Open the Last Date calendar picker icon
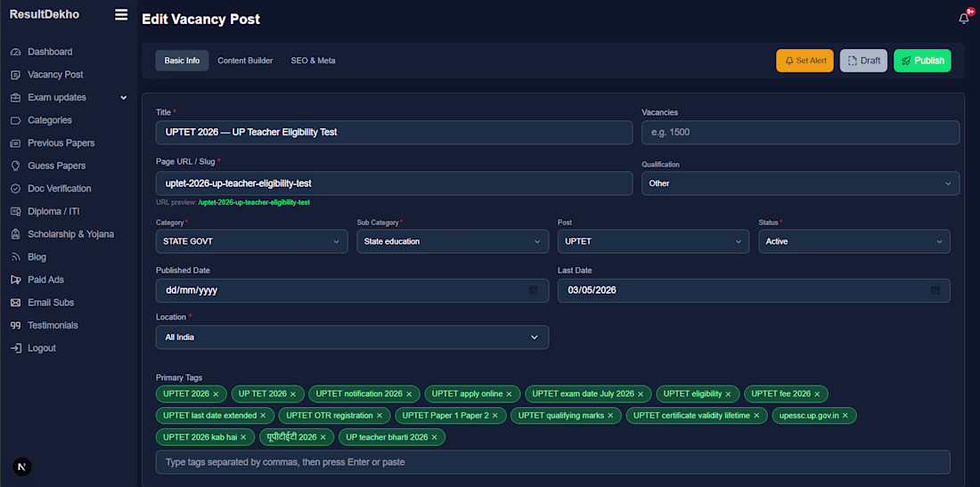 935,290
